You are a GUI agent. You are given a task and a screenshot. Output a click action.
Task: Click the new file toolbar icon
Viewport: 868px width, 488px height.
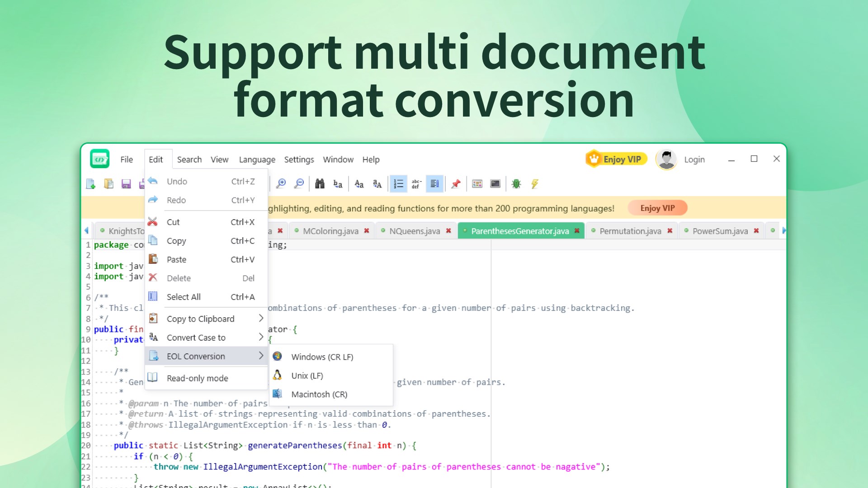pyautogui.click(x=90, y=183)
